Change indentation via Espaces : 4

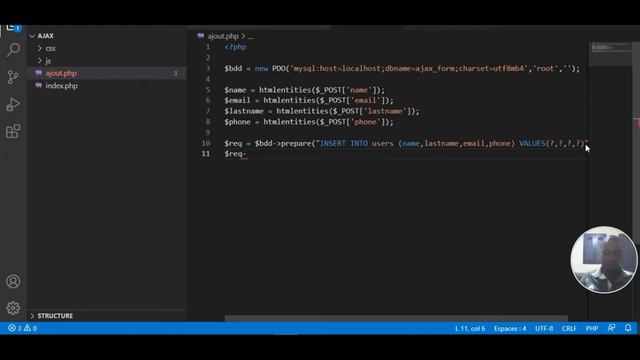tap(510, 328)
